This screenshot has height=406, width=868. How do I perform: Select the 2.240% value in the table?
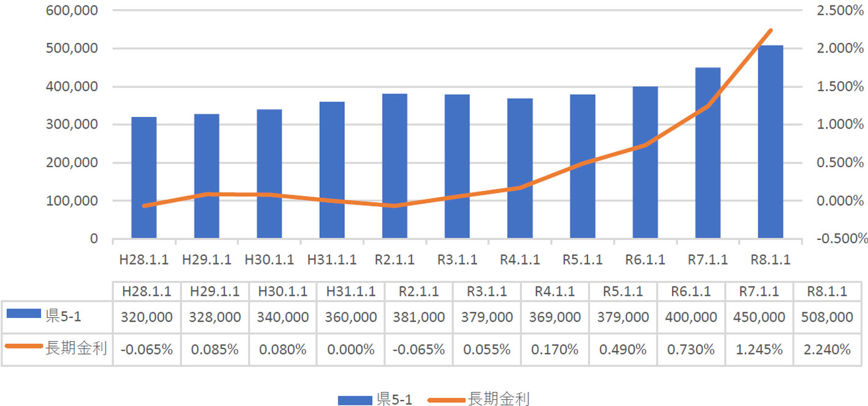coord(826,349)
